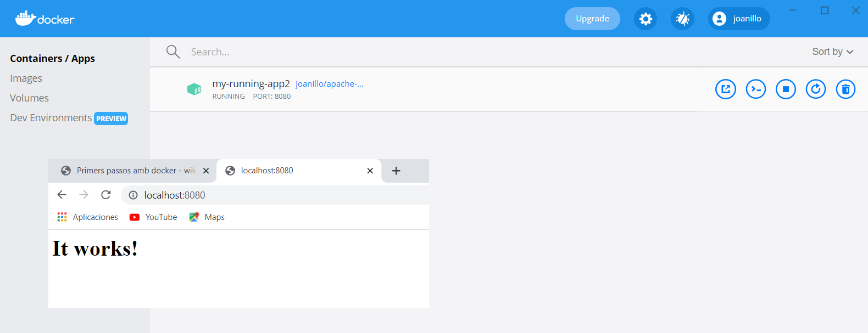Expand the Sort by dropdown
868x333 pixels.
point(832,52)
